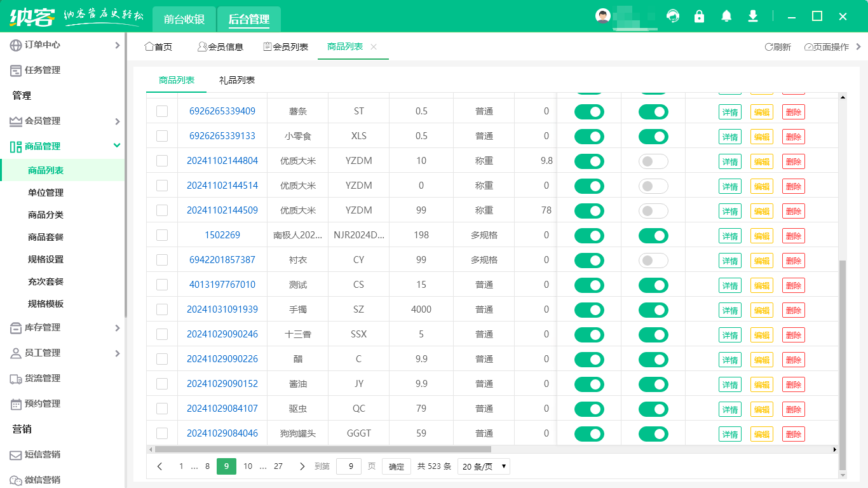
Task: Click the user avatar in header
Action: coord(603,16)
